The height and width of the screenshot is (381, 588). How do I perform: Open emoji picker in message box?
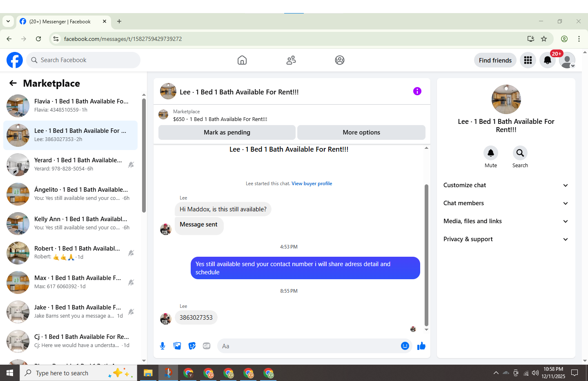405,346
